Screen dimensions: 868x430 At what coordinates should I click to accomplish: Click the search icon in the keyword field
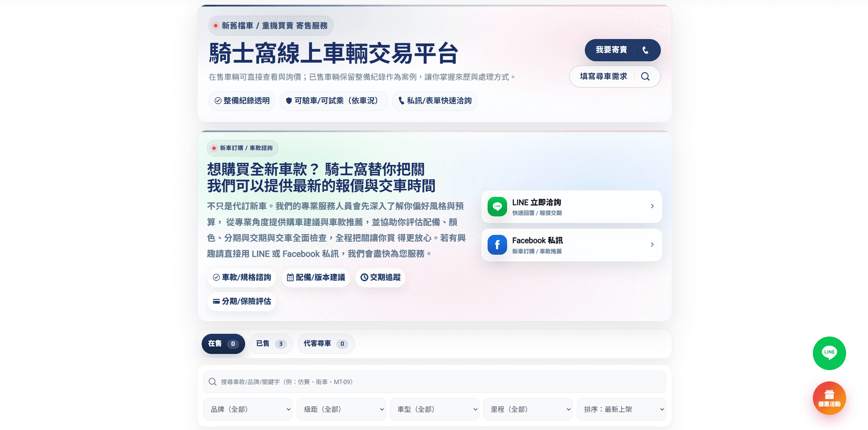tap(213, 382)
